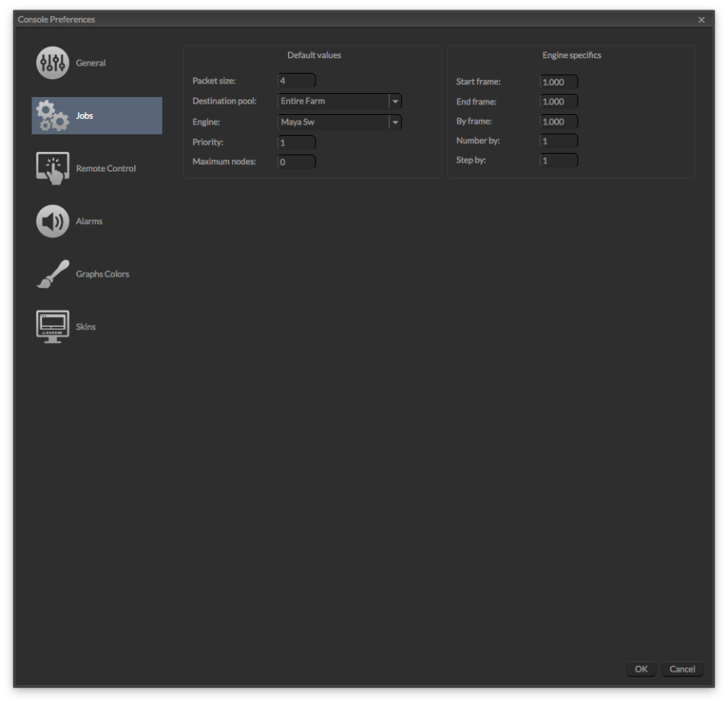Switch to the Remote Control section
The image size is (728, 704).
[x=105, y=168]
